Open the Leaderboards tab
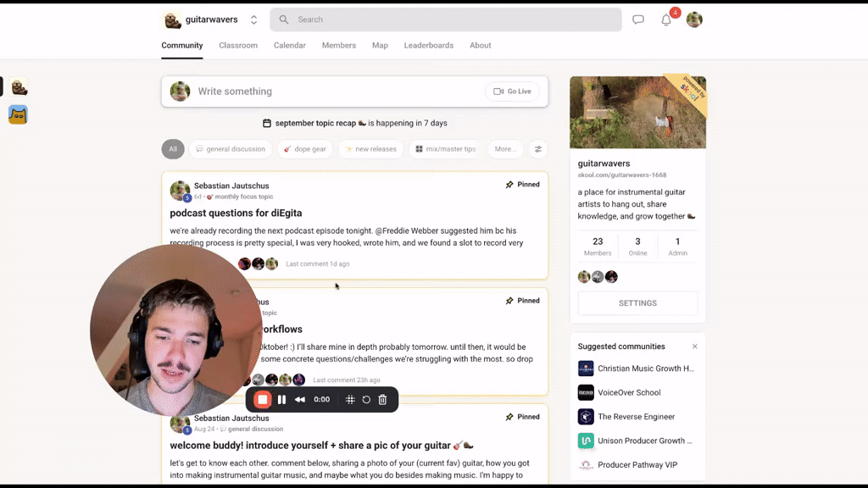The height and width of the screenshot is (488, 868). click(x=428, y=46)
